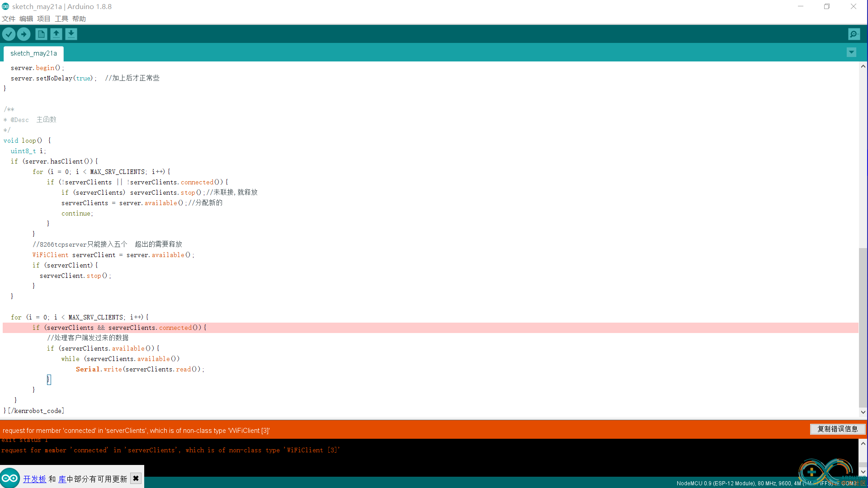Click 'WiFiClient serverClient' declaration line
Viewport: 868px width, 488px height.
tap(113, 255)
